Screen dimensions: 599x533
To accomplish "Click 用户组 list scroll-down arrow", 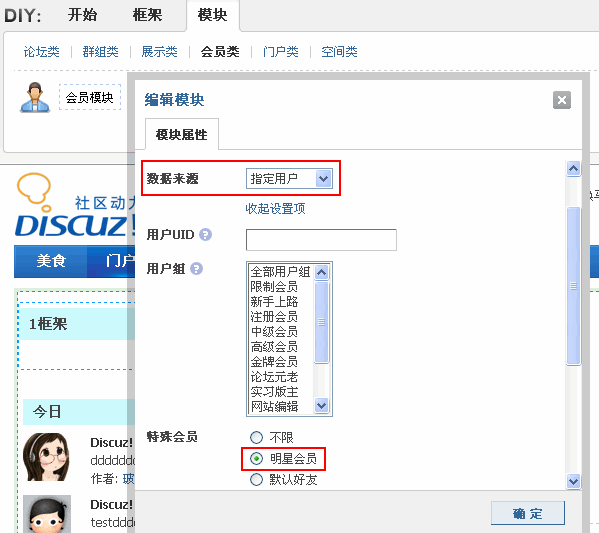I will pyautogui.click(x=321, y=405).
